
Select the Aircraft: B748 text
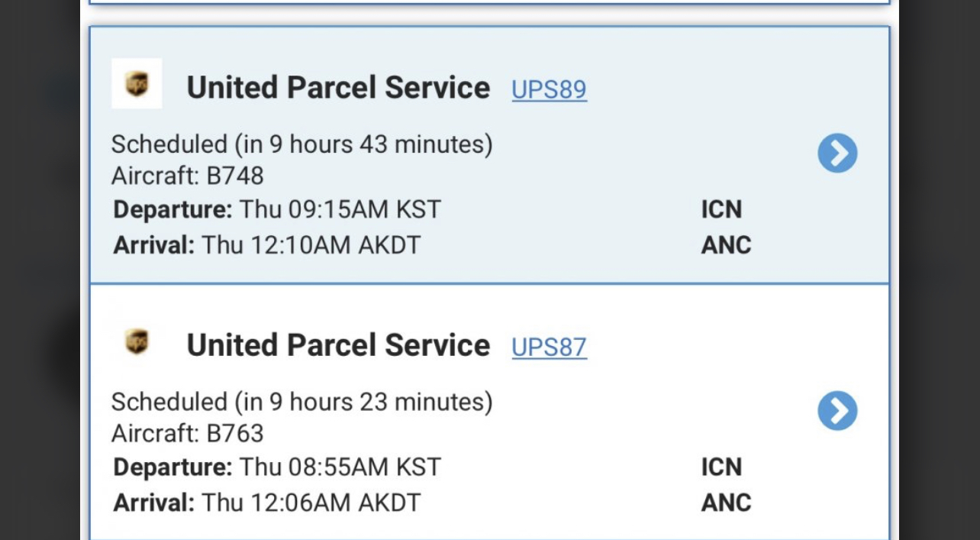pyautogui.click(x=188, y=176)
